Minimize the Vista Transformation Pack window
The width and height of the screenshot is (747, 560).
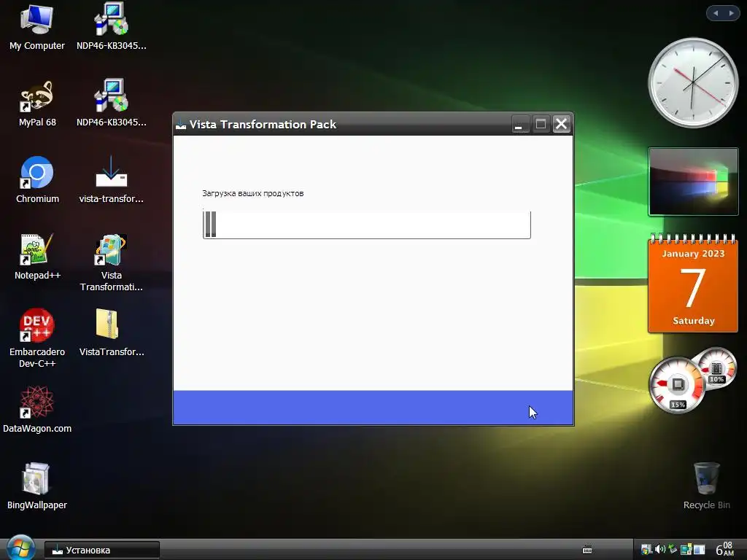[x=520, y=124]
